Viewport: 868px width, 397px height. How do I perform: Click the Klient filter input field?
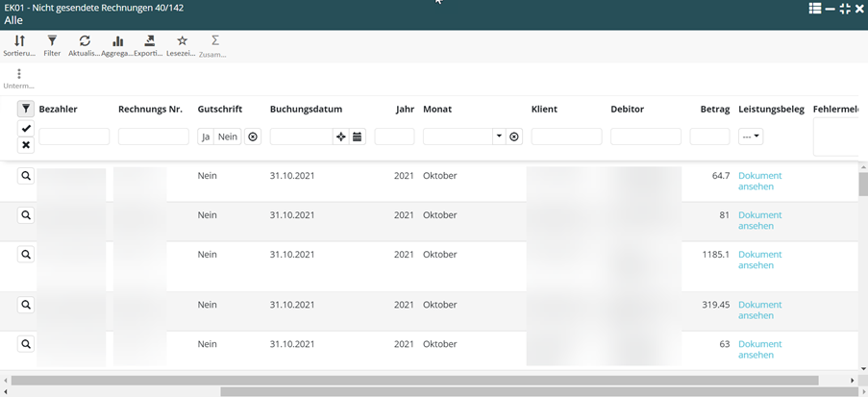(x=566, y=136)
